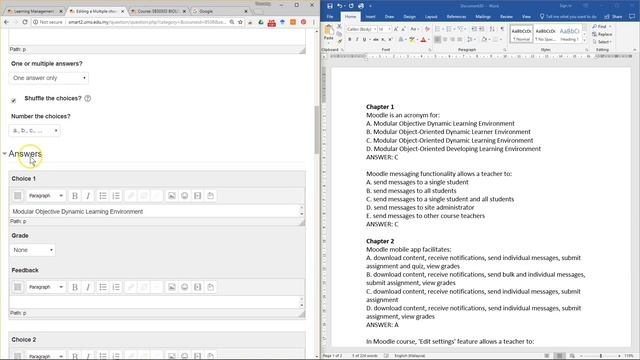Open Word References tab

(x=456, y=17)
